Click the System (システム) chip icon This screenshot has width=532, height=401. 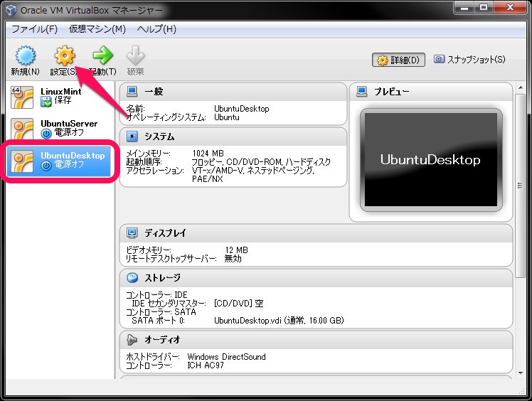click(x=132, y=137)
